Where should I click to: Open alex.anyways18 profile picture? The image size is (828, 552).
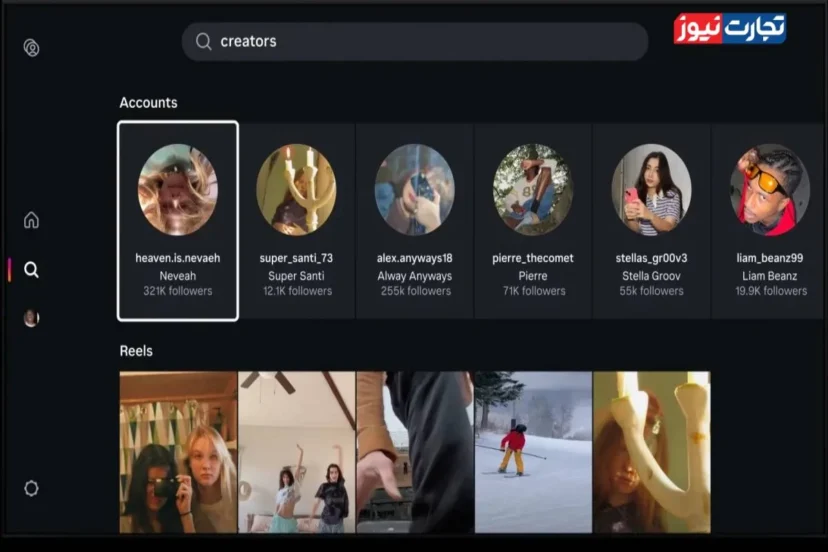[x=414, y=189]
